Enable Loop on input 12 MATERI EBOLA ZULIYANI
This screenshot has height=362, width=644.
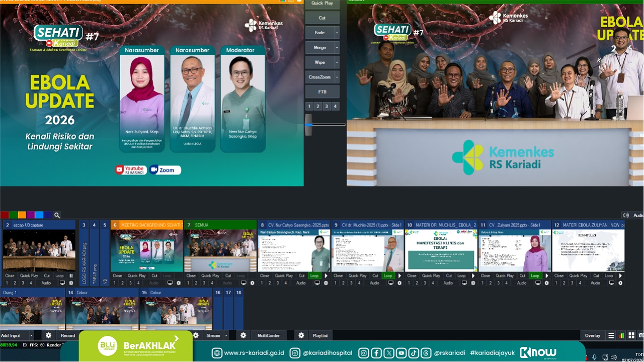point(609,276)
